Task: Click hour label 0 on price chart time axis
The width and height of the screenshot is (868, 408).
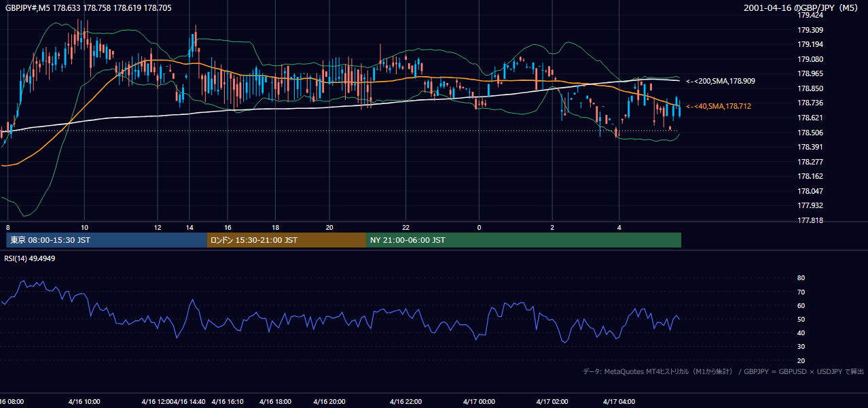Action: coord(479,227)
